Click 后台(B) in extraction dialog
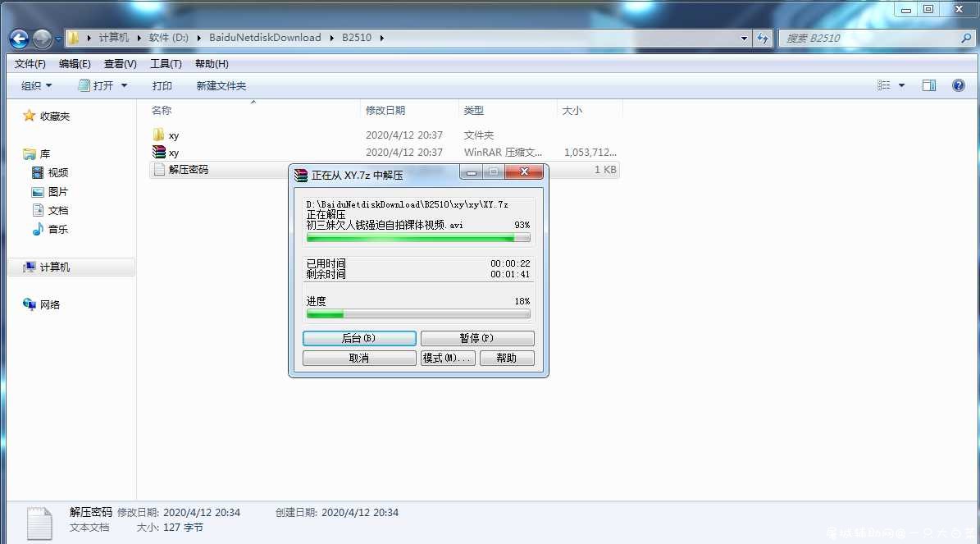The image size is (980, 544). point(359,338)
